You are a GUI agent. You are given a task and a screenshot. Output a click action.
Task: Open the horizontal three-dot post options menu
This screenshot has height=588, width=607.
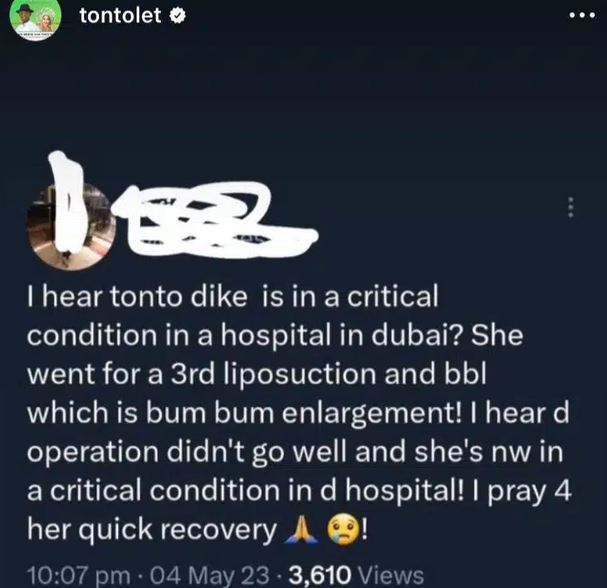pyautogui.click(x=581, y=16)
